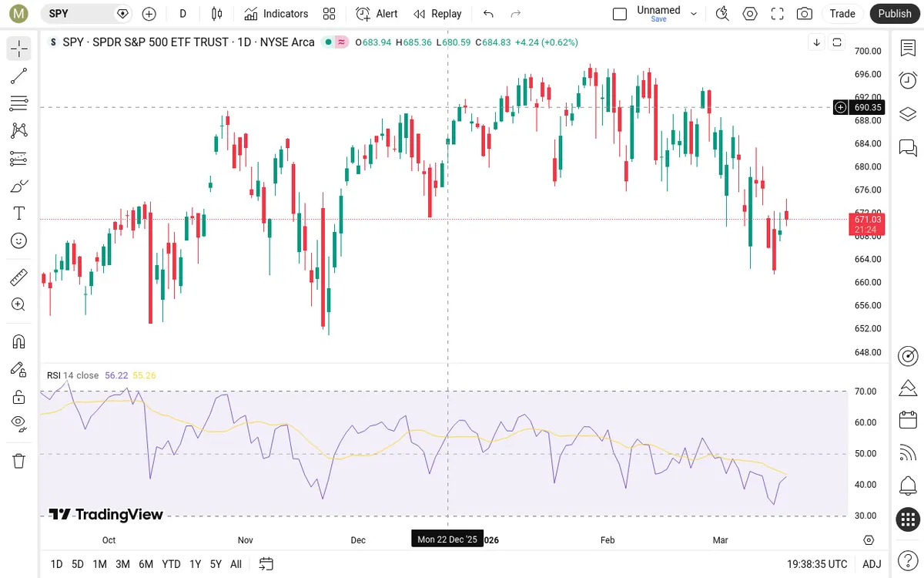924x578 pixels.
Task: Open the Indicators dialog
Action: pos(276,13)
